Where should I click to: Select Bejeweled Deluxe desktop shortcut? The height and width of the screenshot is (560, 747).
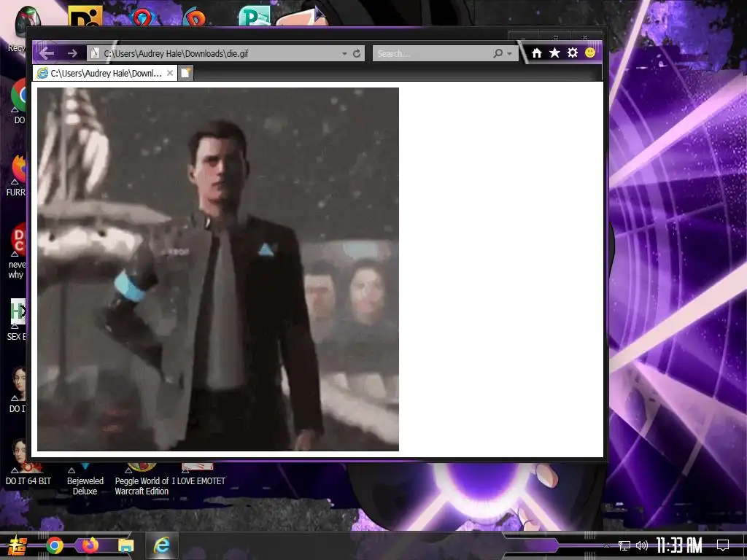click(x=85, y=478)
